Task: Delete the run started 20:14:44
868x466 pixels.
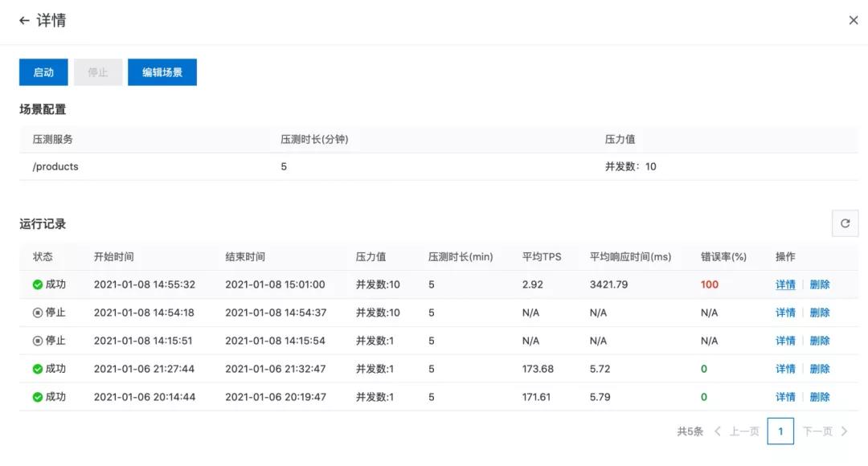Action: [819, 397]
